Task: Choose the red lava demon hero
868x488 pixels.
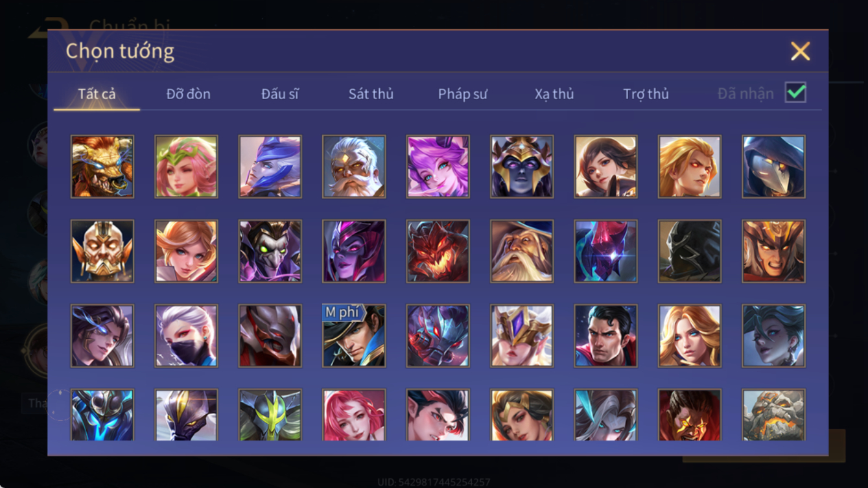Action: tap(438, 251)
